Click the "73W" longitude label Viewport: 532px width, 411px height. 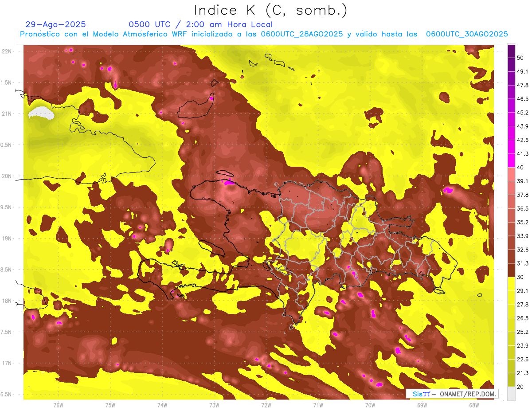point(214,405)
